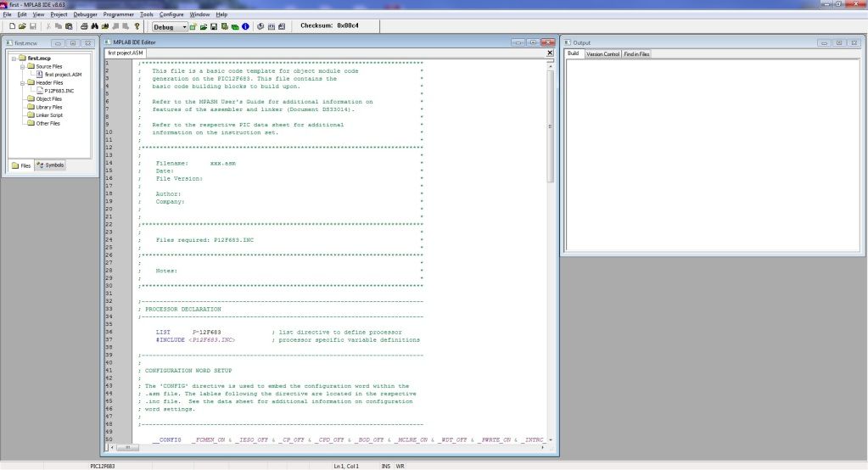Open the Tools menu

click(x=147, y=14)
